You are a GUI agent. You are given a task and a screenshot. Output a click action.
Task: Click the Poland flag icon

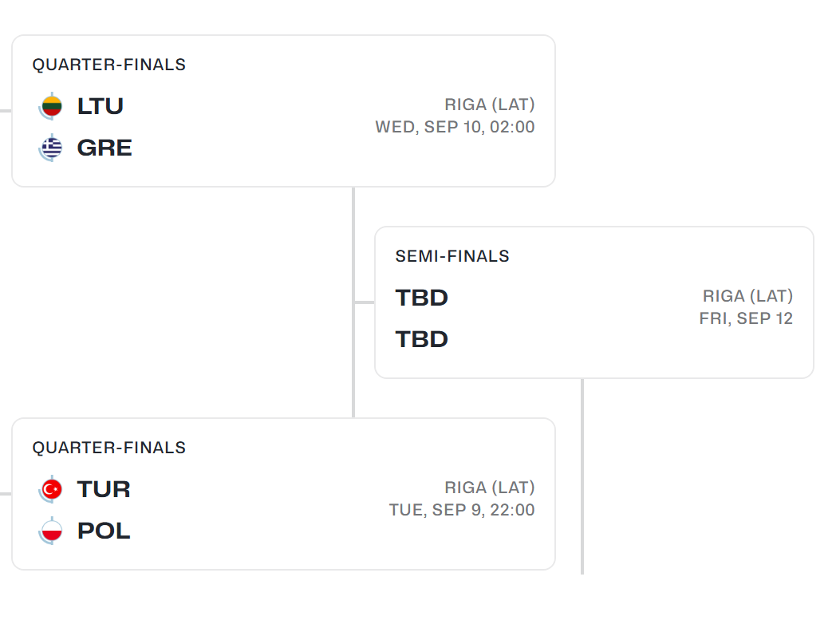click(x=51, y=531)
